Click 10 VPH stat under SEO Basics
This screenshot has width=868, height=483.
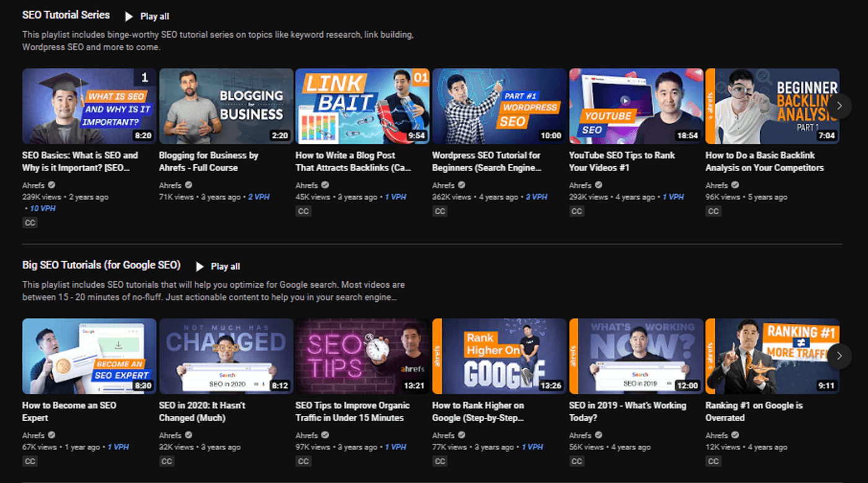pos(43,208)
